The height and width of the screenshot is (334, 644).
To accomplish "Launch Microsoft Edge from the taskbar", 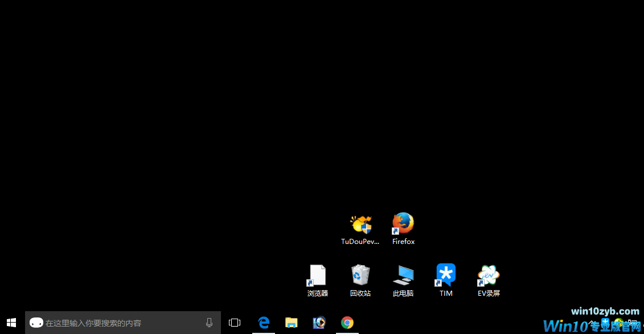I will (x=264, y=323).
